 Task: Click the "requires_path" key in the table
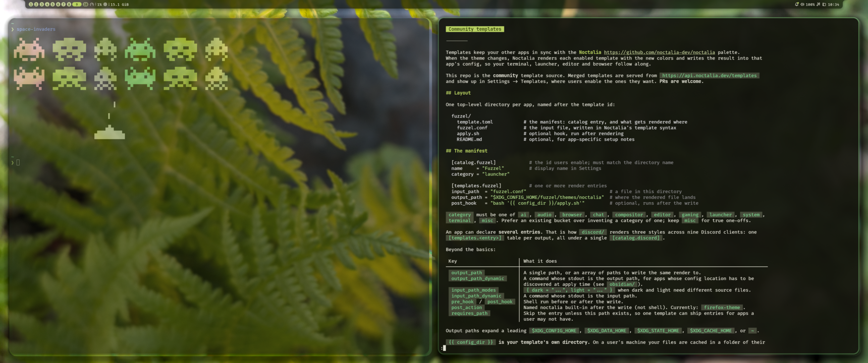point(469,314)
